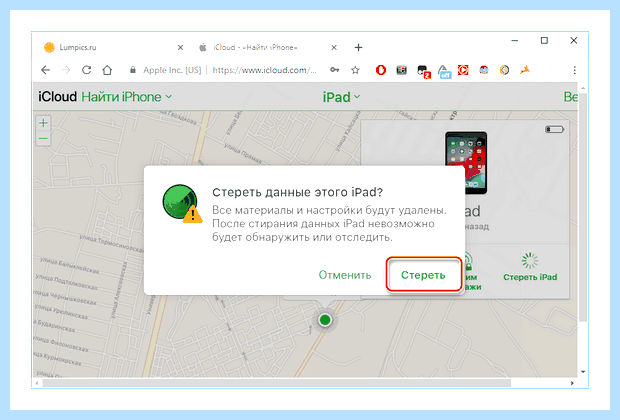Image resolution: width=620 pixels, height=420 pixels.
Task: Open the round yellow extension icon
Action: pos(504,70)
